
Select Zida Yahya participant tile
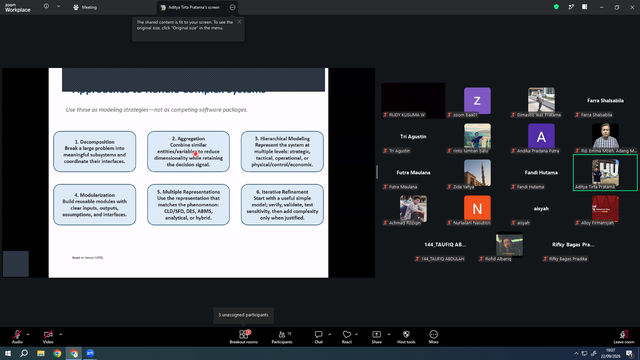tap(477, 173)
